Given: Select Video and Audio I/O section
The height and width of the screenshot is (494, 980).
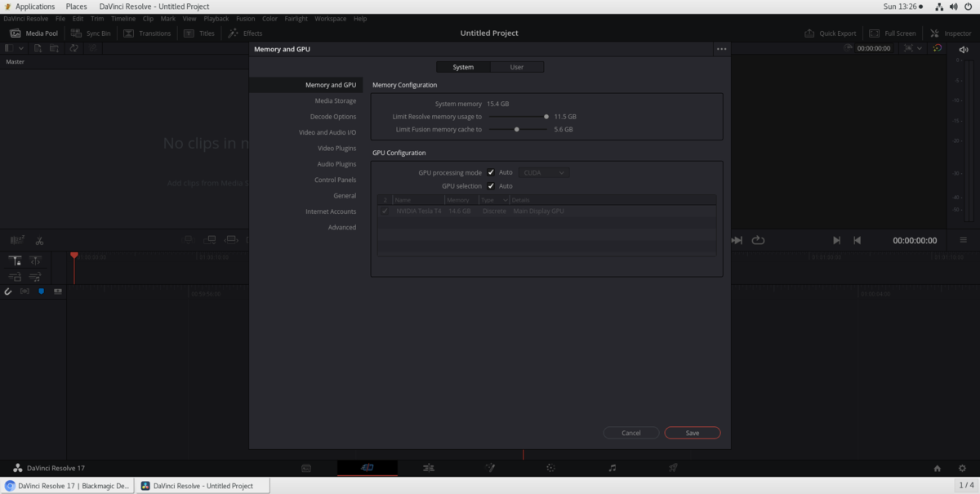Looking at the screenshot, I should click(x=327, y=132).
